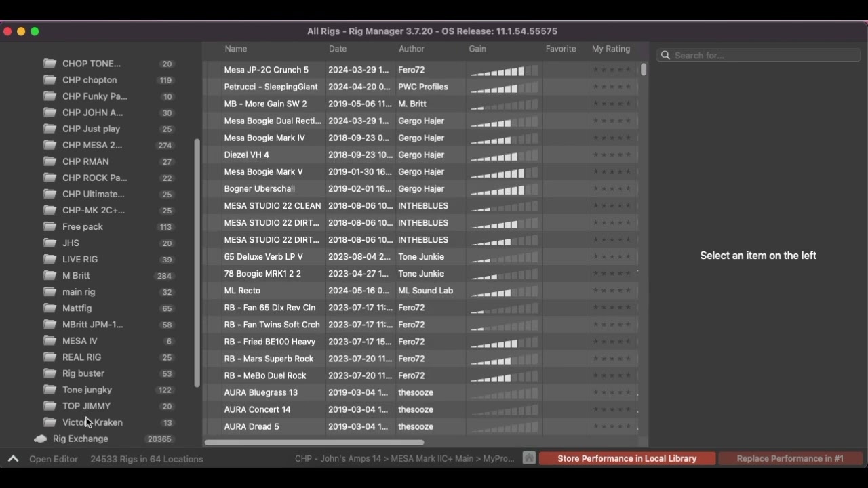The width and height of the screenshot is (868, 488).
Task: Select the JHS folder icon
Action: 50,243
